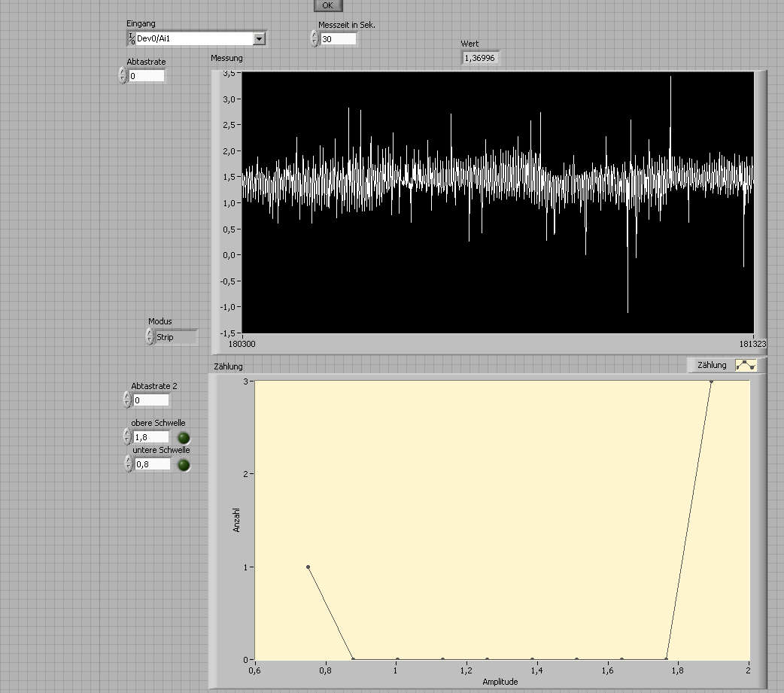
Task: Click the Zählung x-axis maximum label 2
Action: (x=748, y=670)
